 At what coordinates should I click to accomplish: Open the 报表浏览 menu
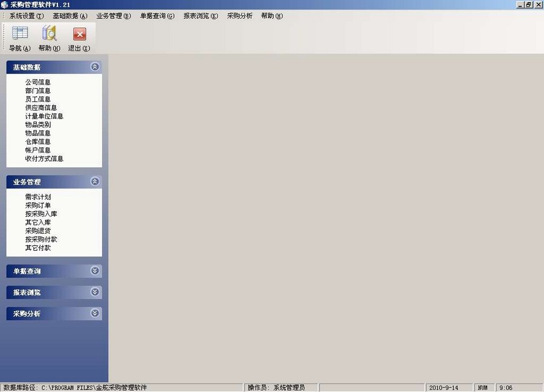pos(199,16)
